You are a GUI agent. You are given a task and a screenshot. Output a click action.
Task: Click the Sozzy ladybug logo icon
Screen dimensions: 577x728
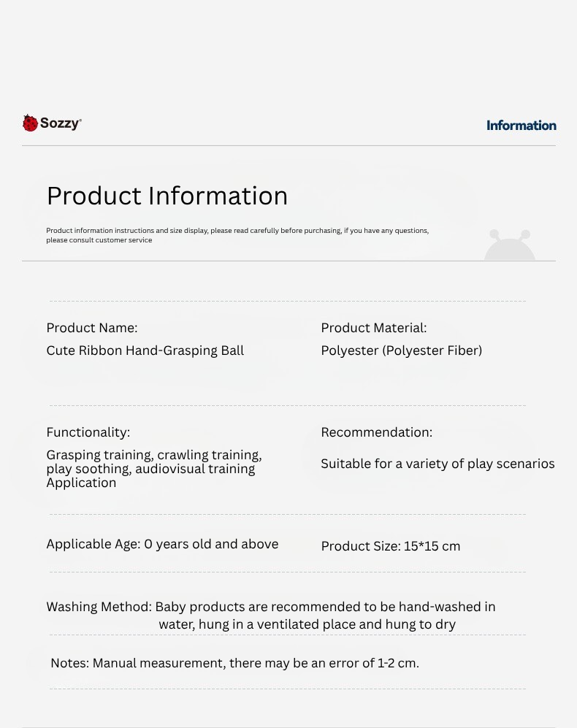(30, 123)
